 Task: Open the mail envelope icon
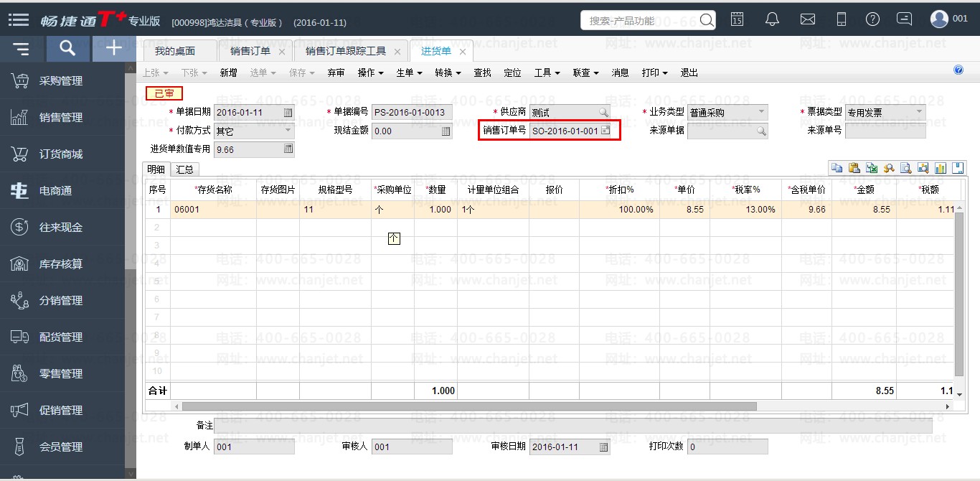807,19
